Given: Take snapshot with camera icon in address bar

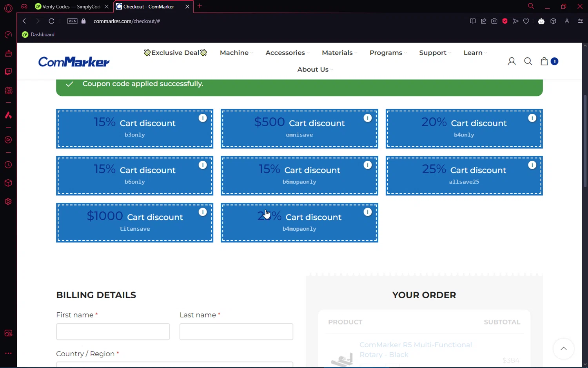Looking at the screenshot, I should click(494, 21).
